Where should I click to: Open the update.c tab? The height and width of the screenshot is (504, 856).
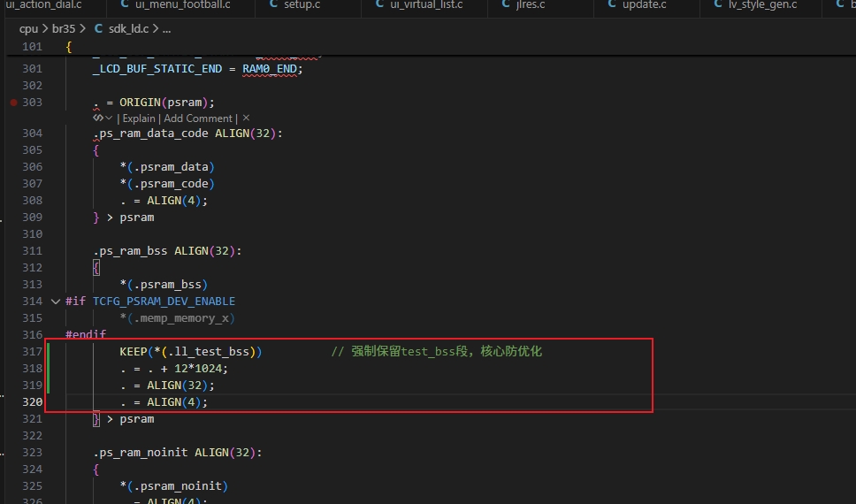pyautogui.click(x=644, y=4)
